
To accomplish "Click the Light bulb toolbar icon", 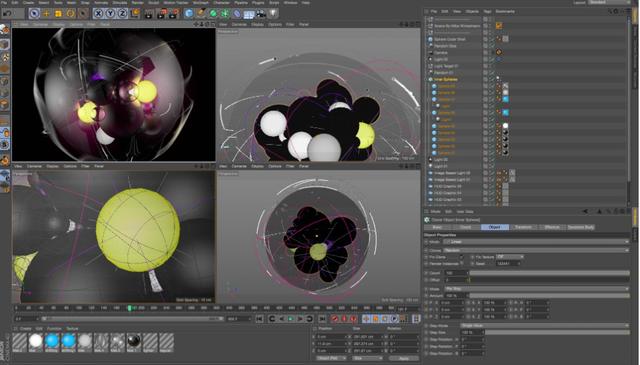I will coord(273,13).
